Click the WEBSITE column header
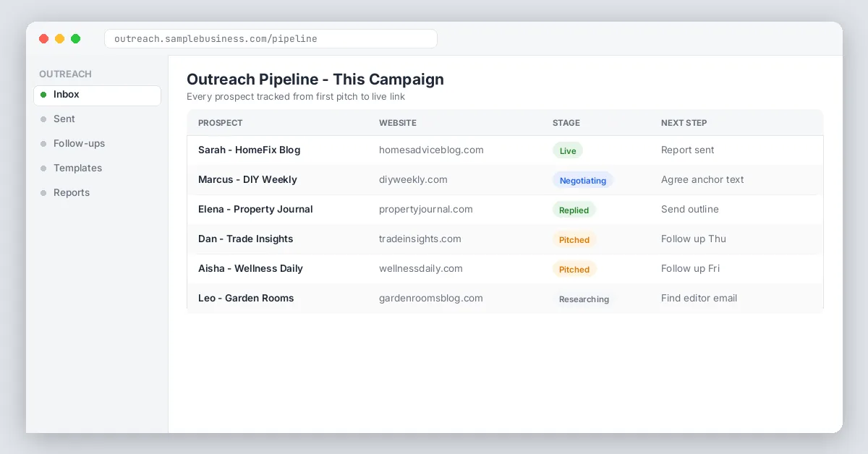 398,123
